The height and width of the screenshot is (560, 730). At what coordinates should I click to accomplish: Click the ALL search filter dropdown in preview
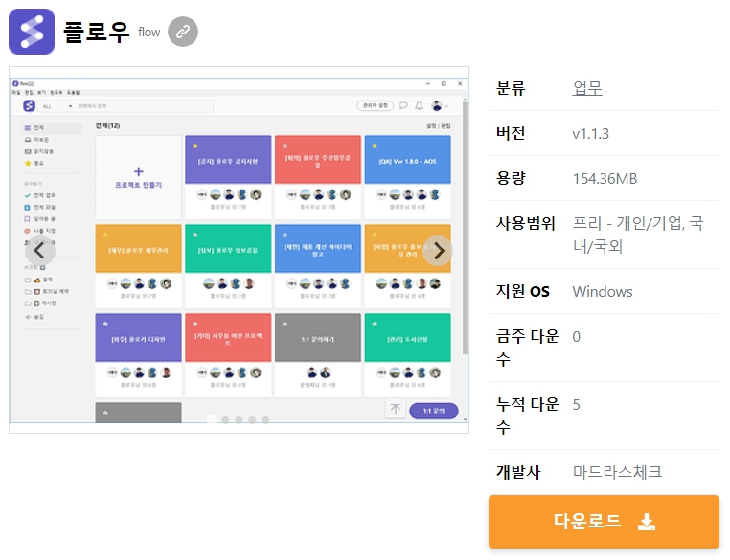pos(57,106)
